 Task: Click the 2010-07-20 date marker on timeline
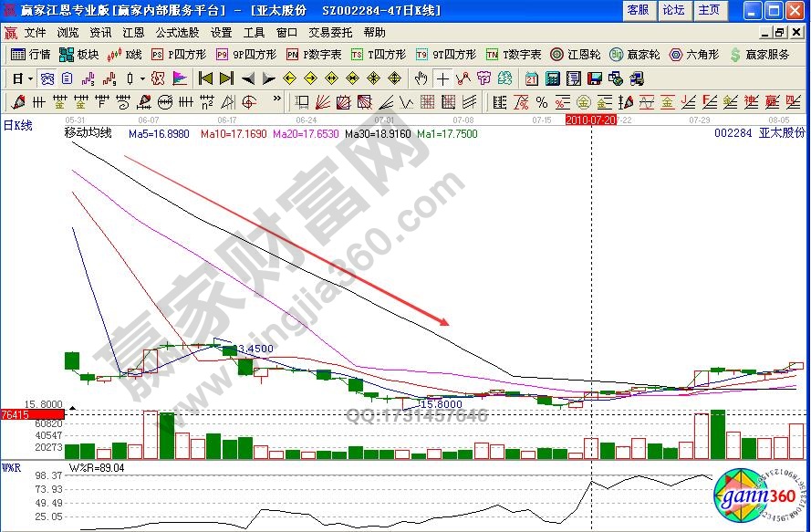click(x=592, y=120)
